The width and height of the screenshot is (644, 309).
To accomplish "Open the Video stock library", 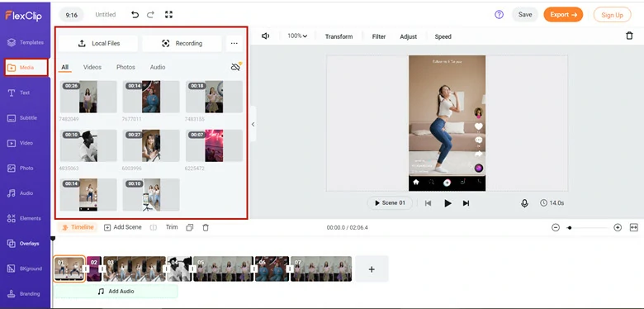I will (x=21, y=143).
